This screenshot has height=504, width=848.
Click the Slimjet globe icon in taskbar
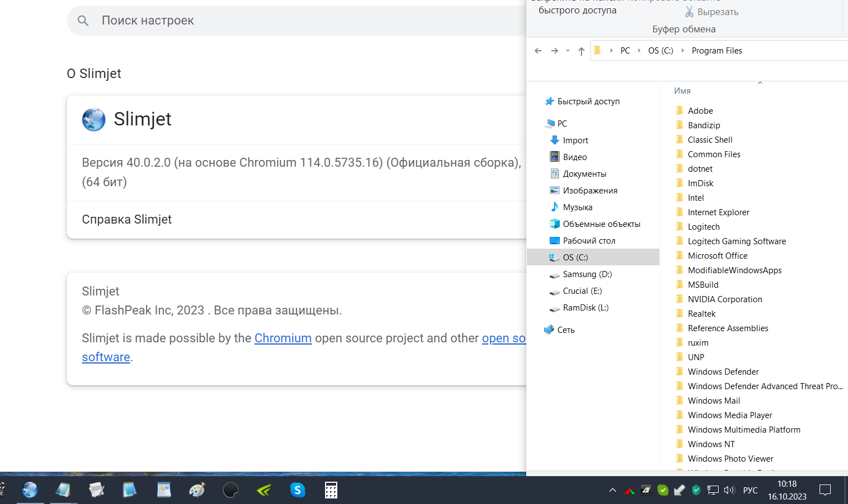coord(30,490)
